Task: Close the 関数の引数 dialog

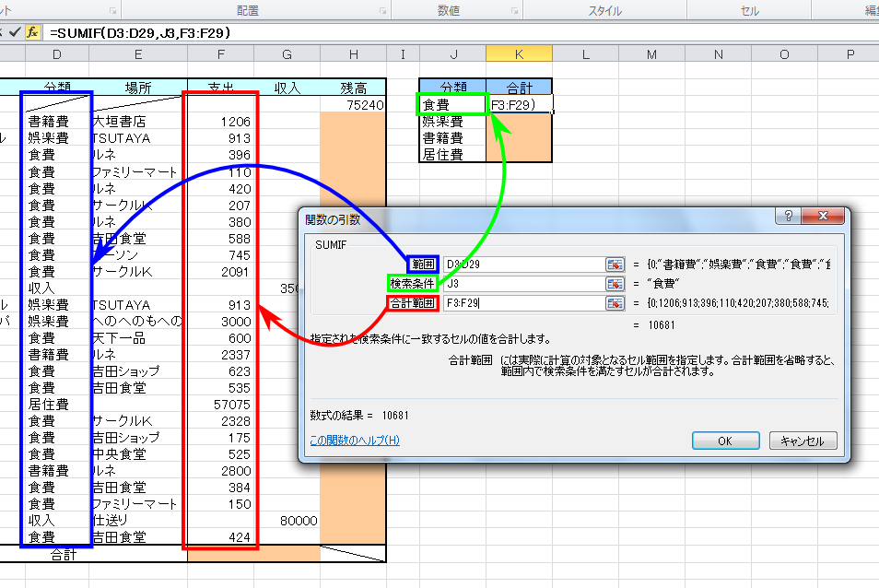Action: [823, 216]
